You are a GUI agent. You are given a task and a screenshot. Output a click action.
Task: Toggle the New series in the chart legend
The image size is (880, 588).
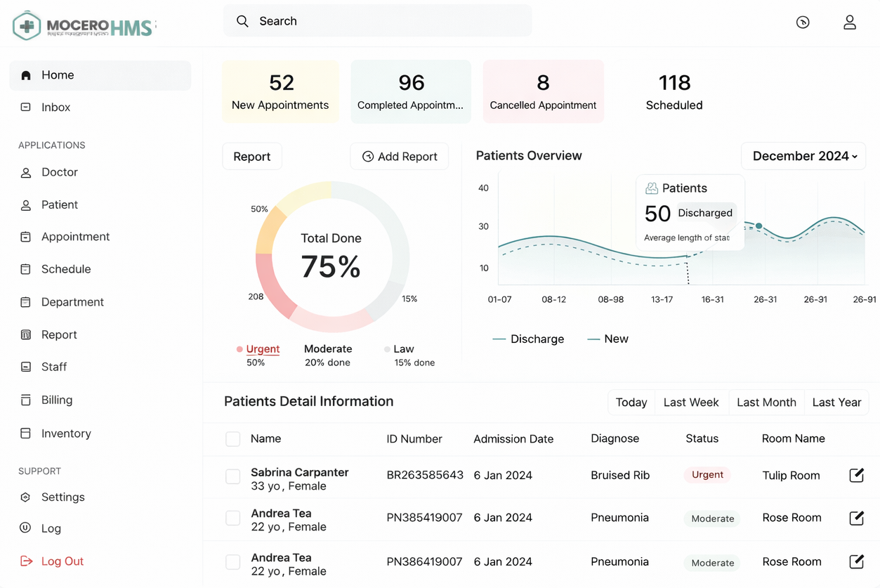(x=608, y=339)
